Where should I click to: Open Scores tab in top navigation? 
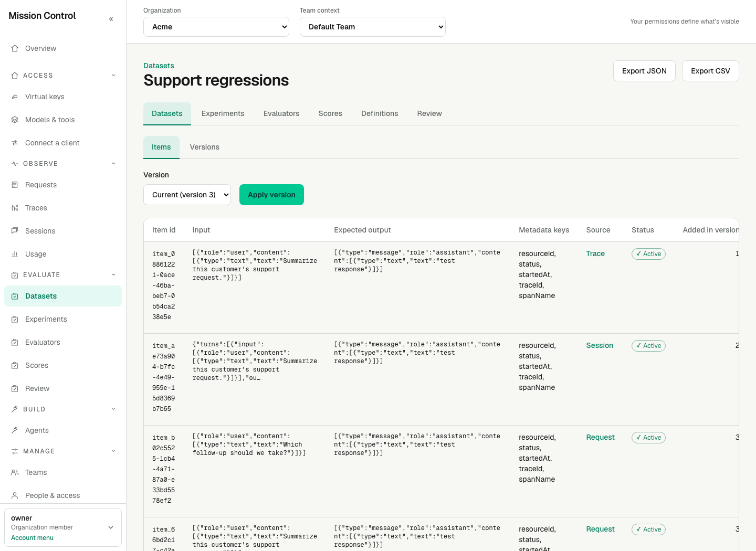(330, 113)
